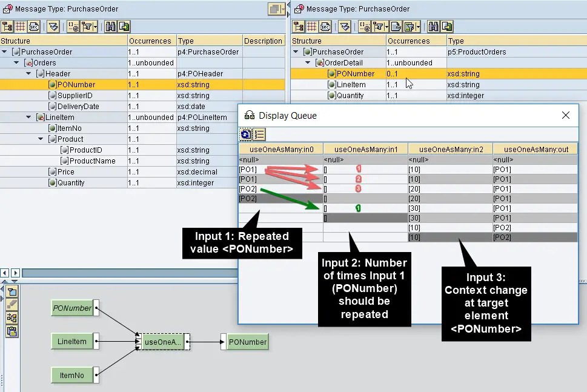Select the OrderDetail row in the target structure
Screen dimensions: 587x392
(x=339, y=62)
